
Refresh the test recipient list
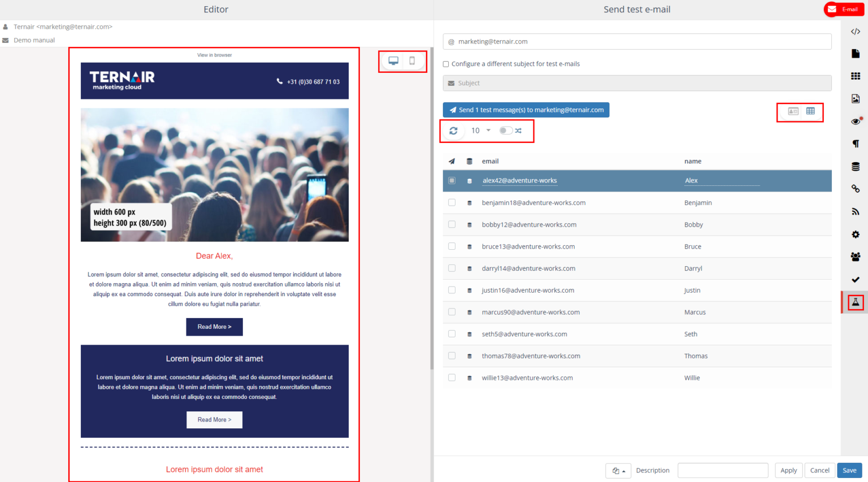click(453, 131)
